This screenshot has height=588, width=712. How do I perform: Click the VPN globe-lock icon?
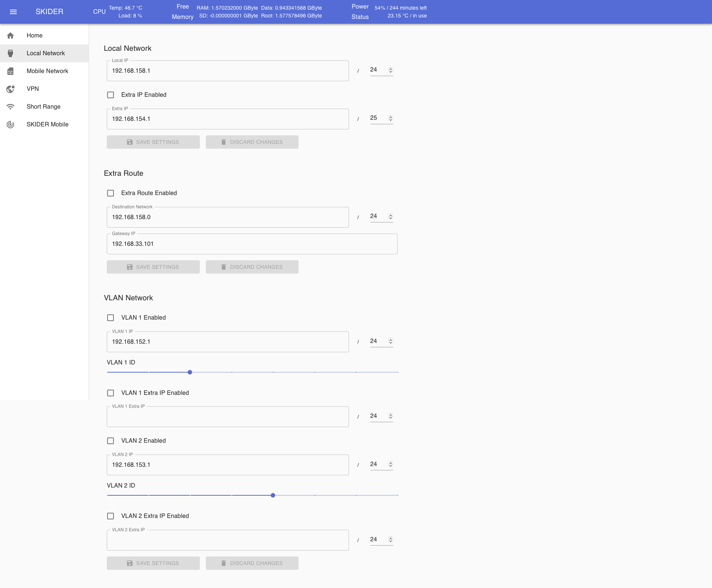click(10, 89)
